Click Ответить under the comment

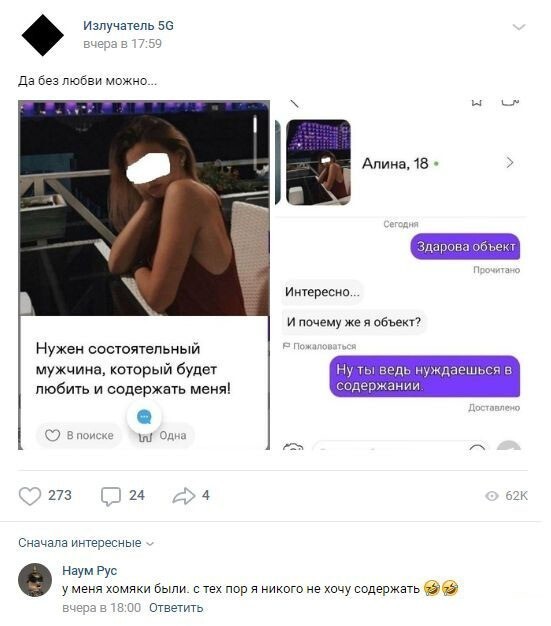pyautogui.click(x=176, y=608)
